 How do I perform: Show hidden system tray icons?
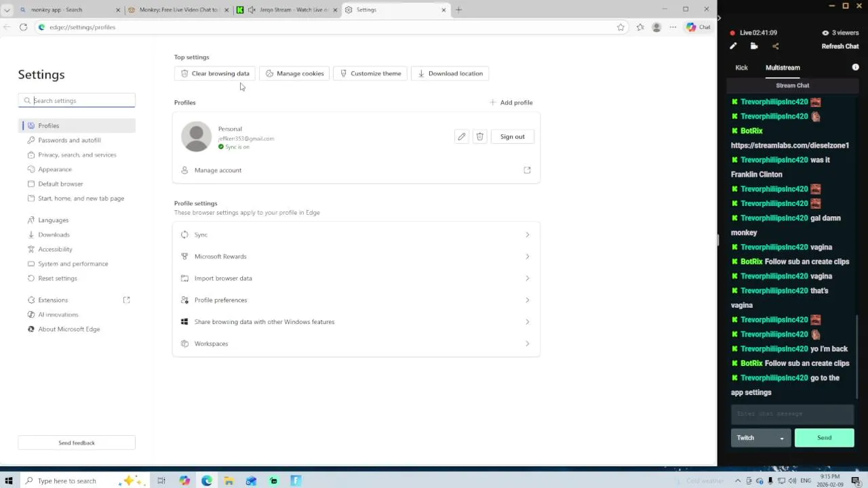pos(738,481)
